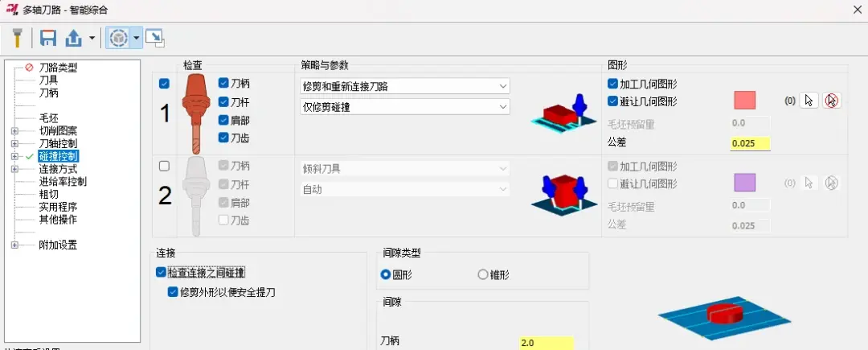Uncheck the 刀柄 checkbox in row 1
The height and width of the screenshot is (350, 868).
[223, 83]
